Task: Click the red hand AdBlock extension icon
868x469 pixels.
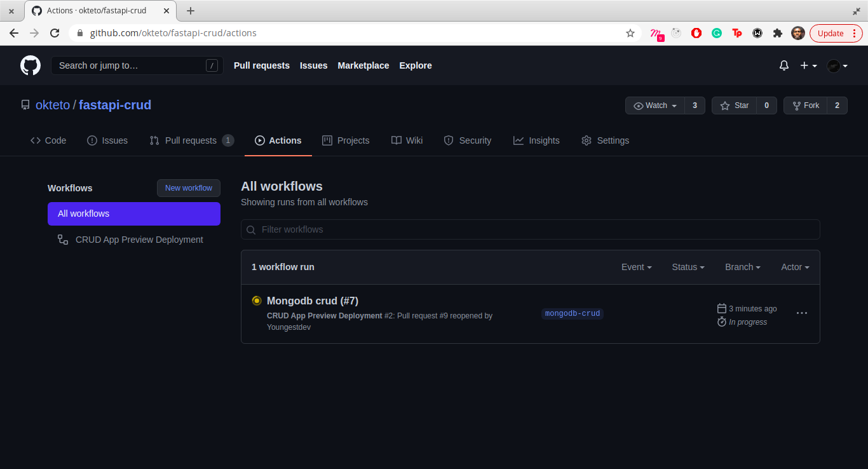Action: (x=696, y=33)
